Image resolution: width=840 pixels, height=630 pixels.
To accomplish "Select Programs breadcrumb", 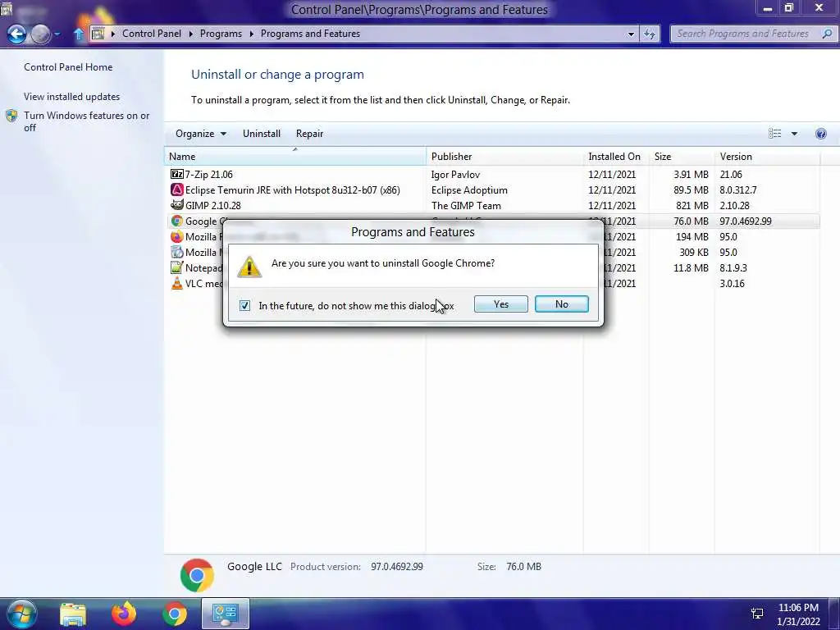I will pos(221,33).
